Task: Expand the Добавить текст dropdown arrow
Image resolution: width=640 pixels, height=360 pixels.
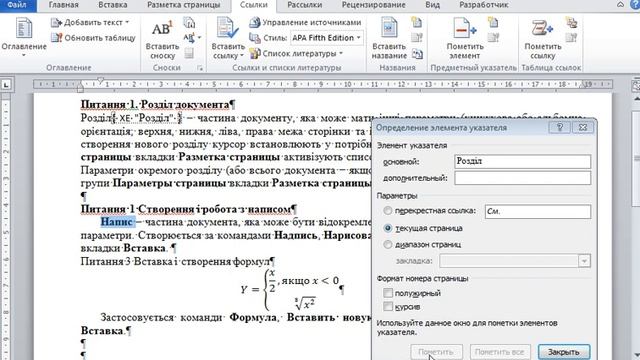Action: tap(127, 22)
